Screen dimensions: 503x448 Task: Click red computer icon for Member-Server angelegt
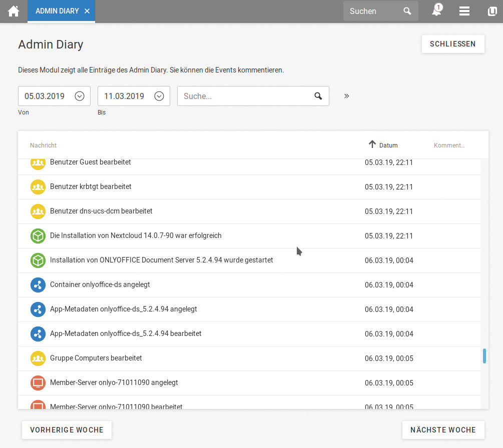[38, 382]
